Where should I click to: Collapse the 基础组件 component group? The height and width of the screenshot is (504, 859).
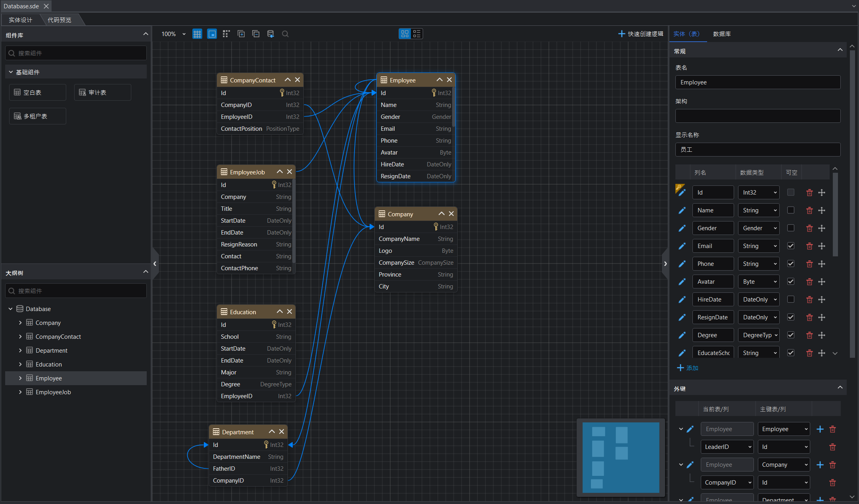11,72
